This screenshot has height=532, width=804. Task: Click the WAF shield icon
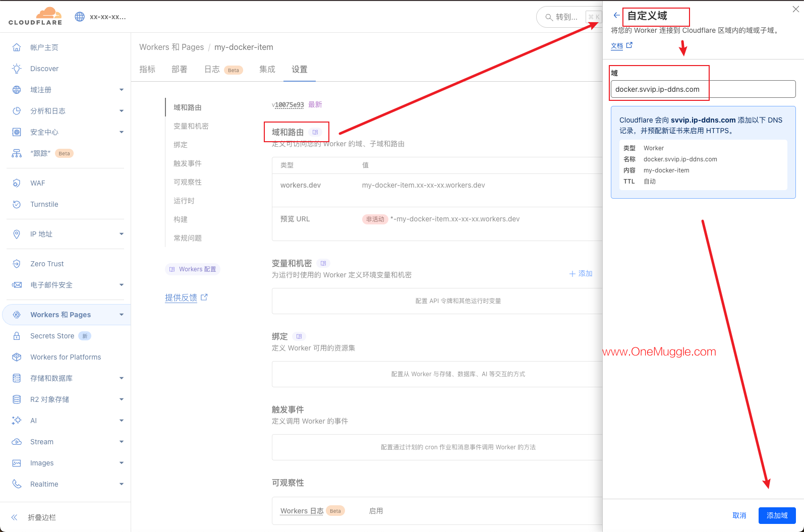tap(17, 183)
